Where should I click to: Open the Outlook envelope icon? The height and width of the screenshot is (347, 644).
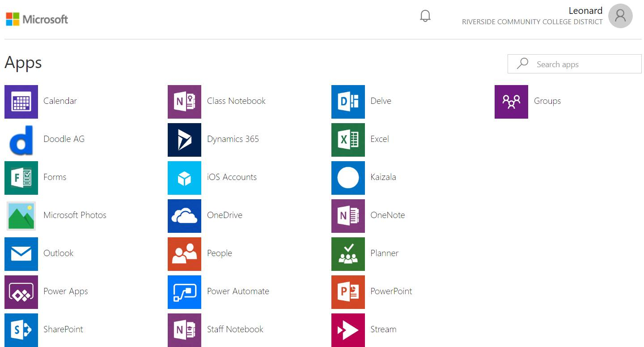coord(21,254)
